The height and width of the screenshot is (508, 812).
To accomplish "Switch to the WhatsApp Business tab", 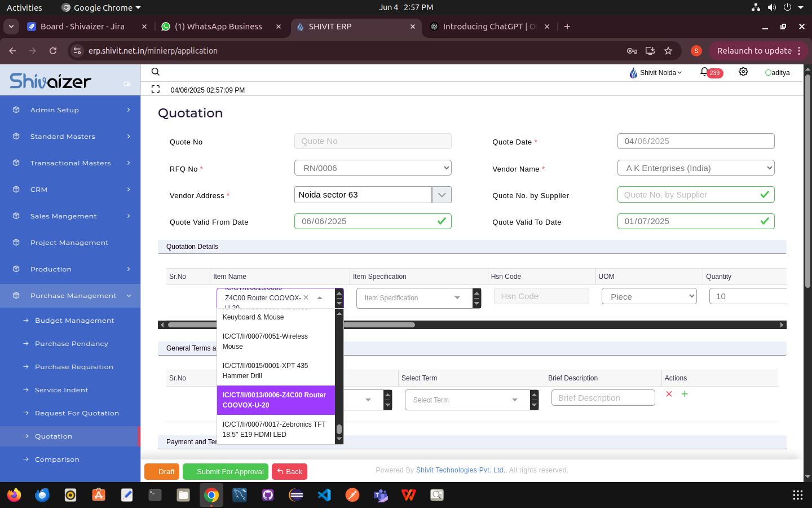I will (x=218, y=27).
